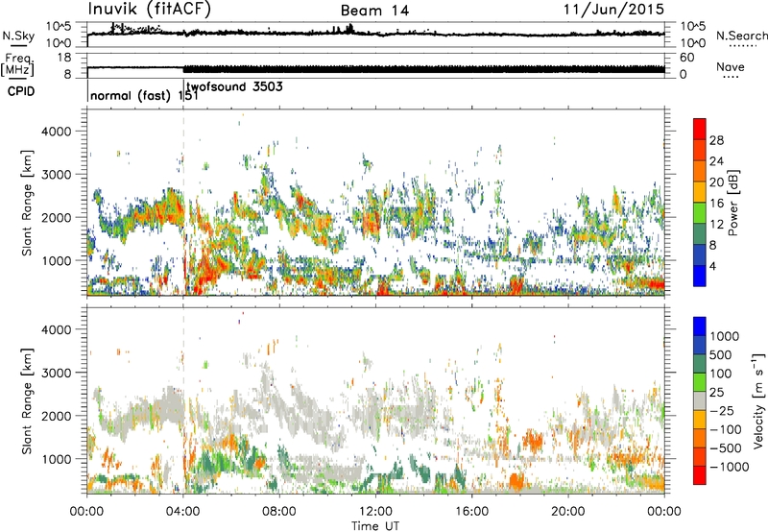The image size is (768, 532).
Task: Click the 'normal (fast) 151' CPID text
Action: tap(144, 95)
